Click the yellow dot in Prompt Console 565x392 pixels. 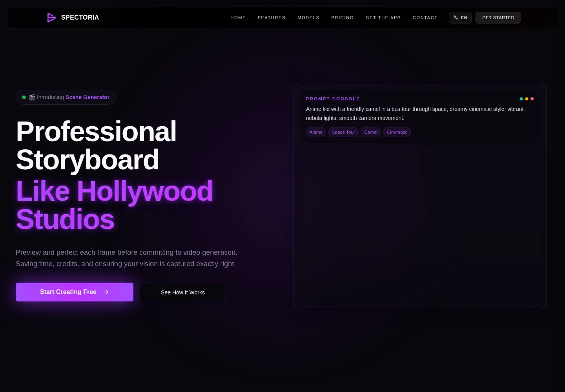point(527,99)
